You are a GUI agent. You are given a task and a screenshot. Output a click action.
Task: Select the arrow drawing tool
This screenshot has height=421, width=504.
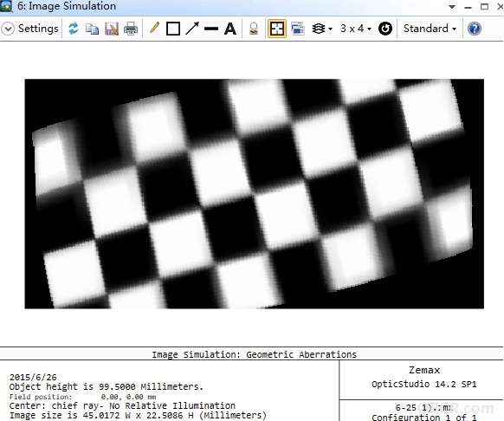tap(192, 29)
